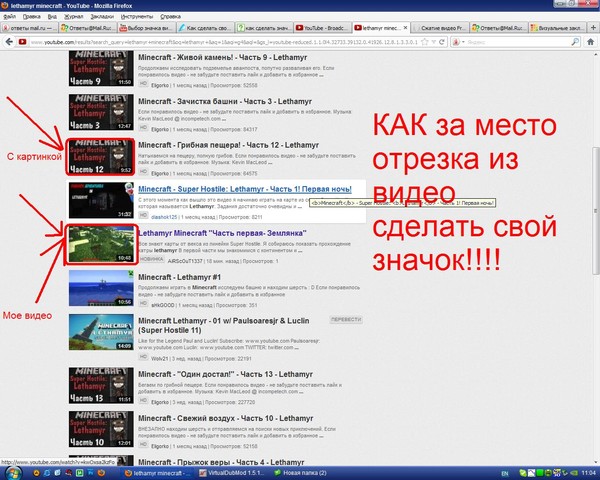Open uploader AiRScOuT1337 channel link

[184, 261]
